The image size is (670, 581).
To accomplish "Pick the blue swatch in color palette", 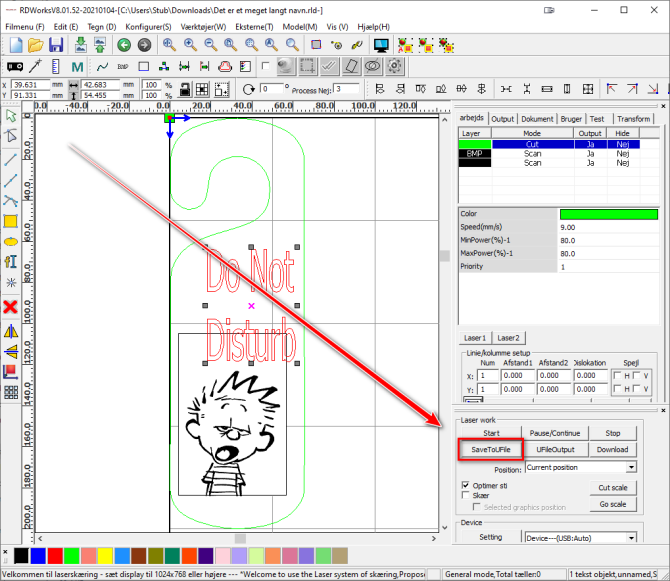I will point(38,556).
